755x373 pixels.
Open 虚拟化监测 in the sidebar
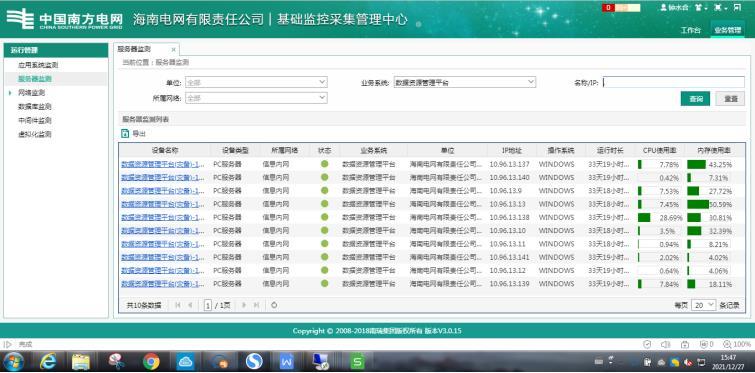[x=35, y=134]
